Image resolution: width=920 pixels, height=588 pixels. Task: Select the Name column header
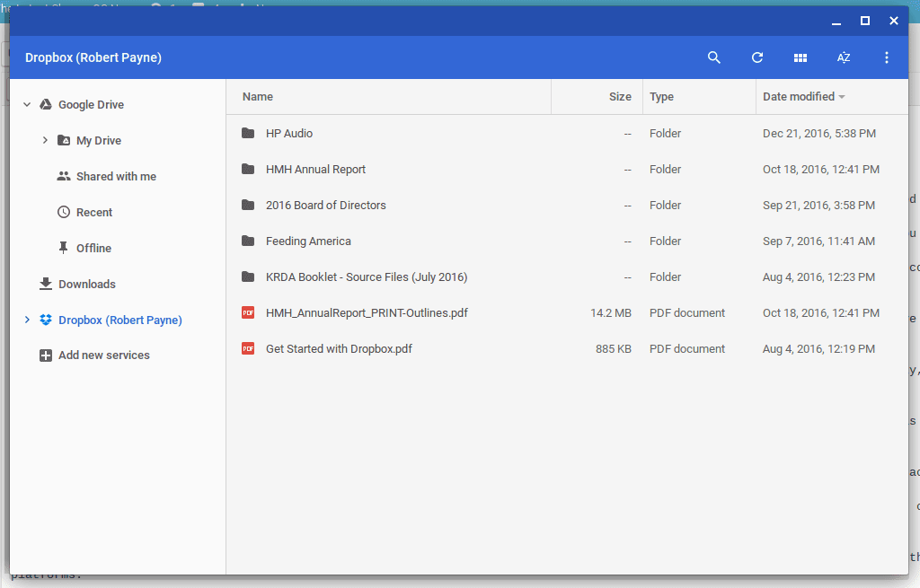click(257, 96)
